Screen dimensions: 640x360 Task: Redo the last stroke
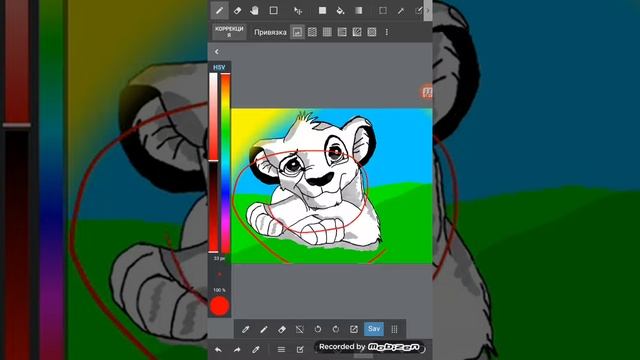tap(237, 349)
